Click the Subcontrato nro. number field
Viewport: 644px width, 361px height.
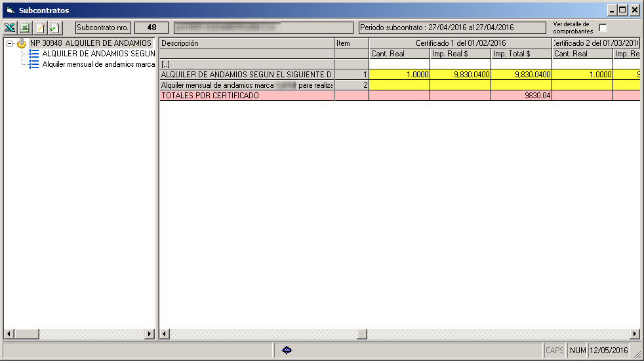[x=151, y=28]
